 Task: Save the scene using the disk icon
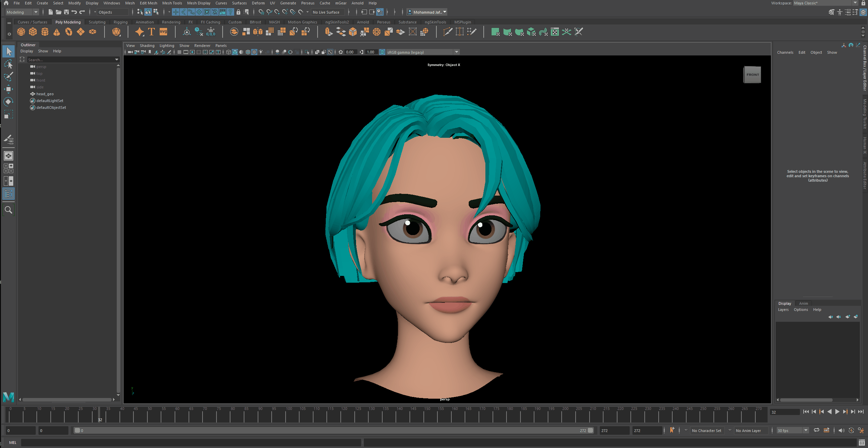[x=66, y=12]
